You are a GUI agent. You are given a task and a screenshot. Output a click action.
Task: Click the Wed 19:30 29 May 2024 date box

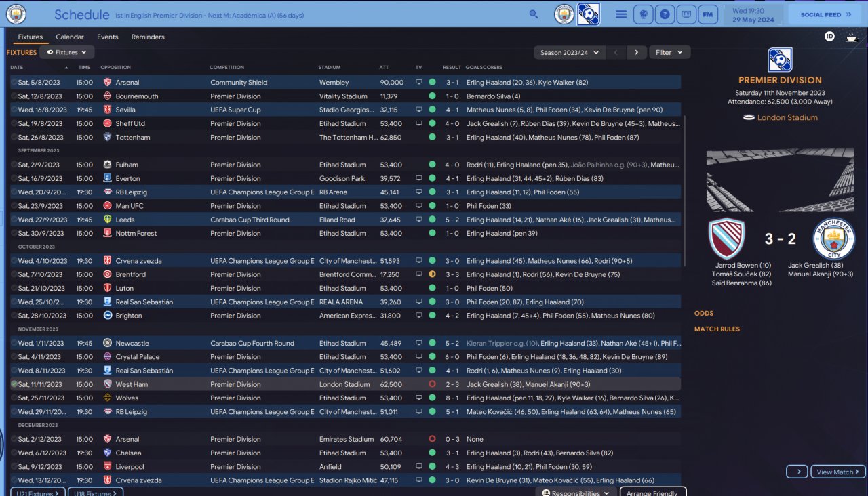click(x=753, y=14)
